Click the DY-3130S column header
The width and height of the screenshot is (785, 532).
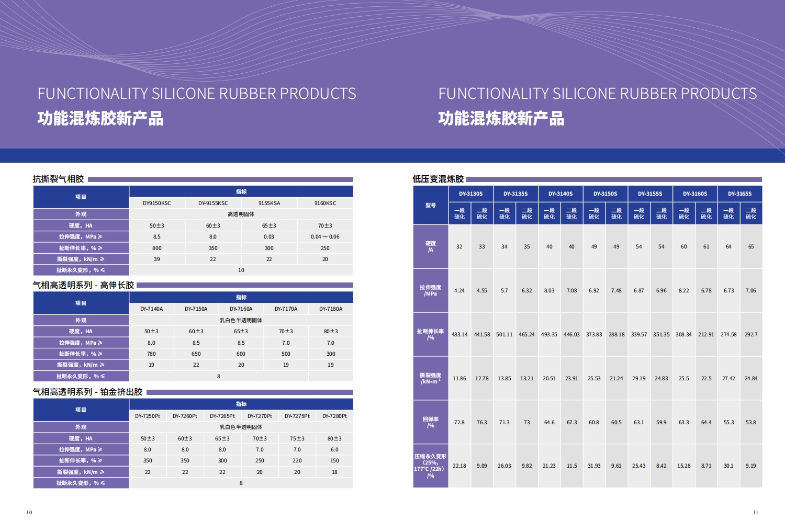point(470,194)
